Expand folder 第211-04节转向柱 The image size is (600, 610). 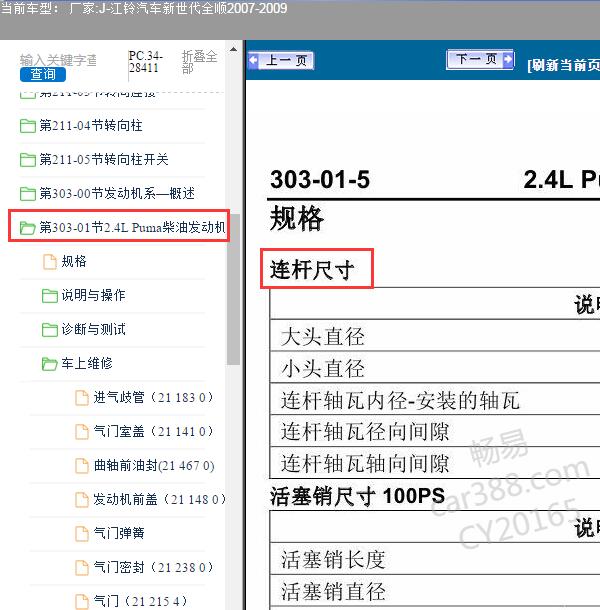point(91,126)
